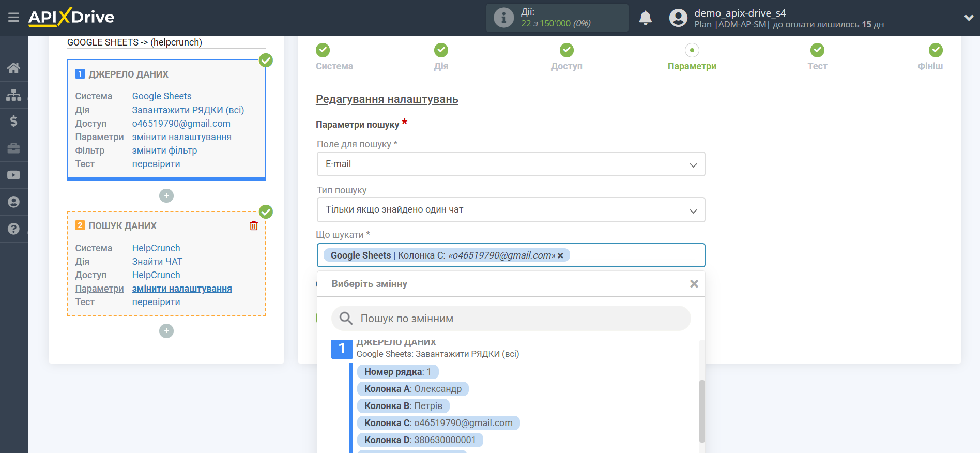Open the hamburger menu

(x=13, y=18)
